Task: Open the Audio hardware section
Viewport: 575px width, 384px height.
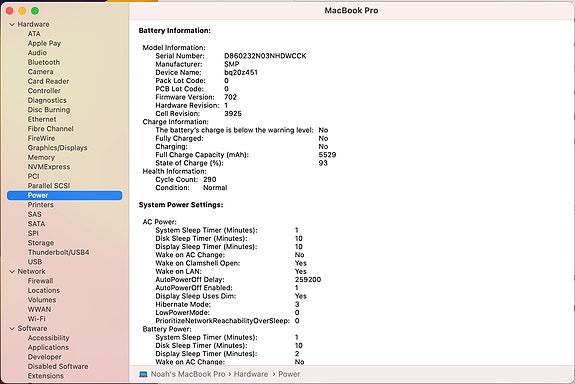Action: point(37,53)
